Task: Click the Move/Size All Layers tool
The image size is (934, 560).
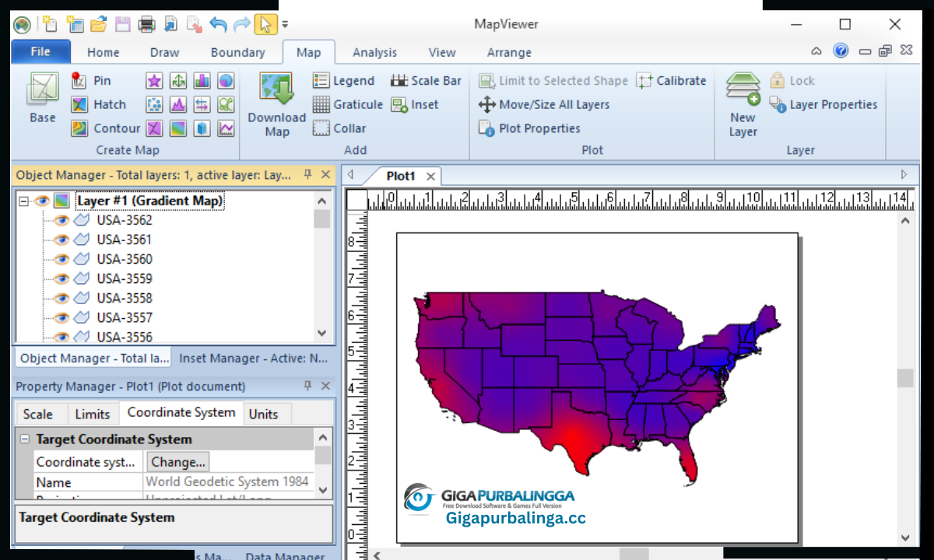Action: (543, 104)
